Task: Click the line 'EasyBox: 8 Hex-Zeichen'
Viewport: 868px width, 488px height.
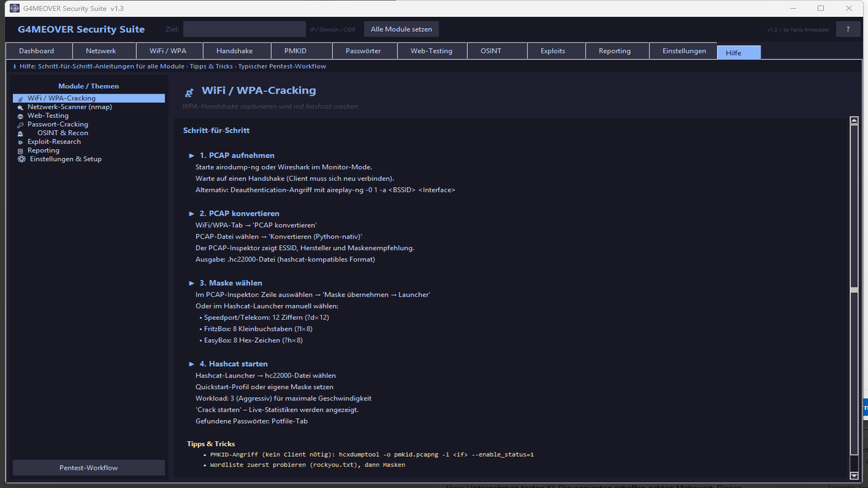Action: click(x=251, y=340)
